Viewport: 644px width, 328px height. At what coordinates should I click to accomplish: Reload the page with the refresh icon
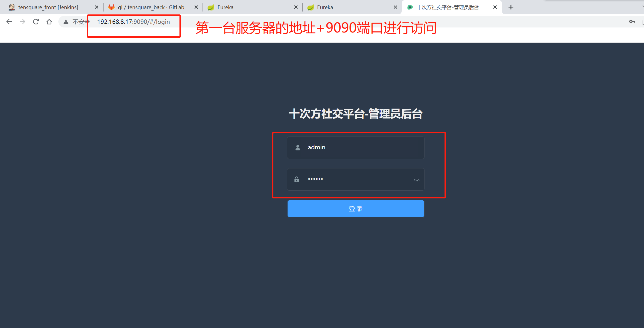click(36, 22)
